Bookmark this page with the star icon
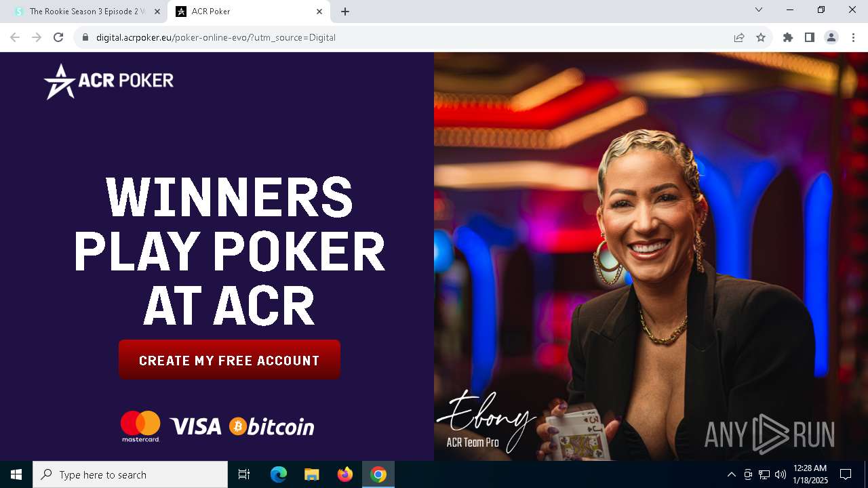Screen dimensions: 868x488 [x=761, y=37]
